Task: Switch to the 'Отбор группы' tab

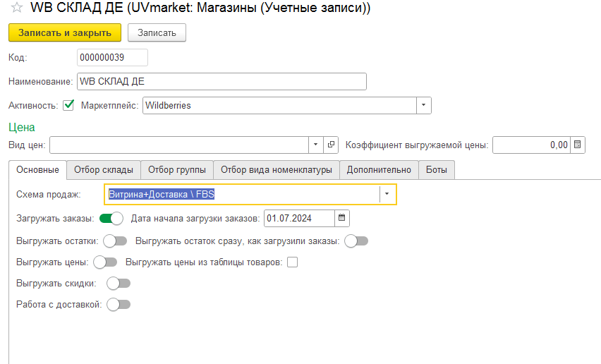Action: point(177,170)
